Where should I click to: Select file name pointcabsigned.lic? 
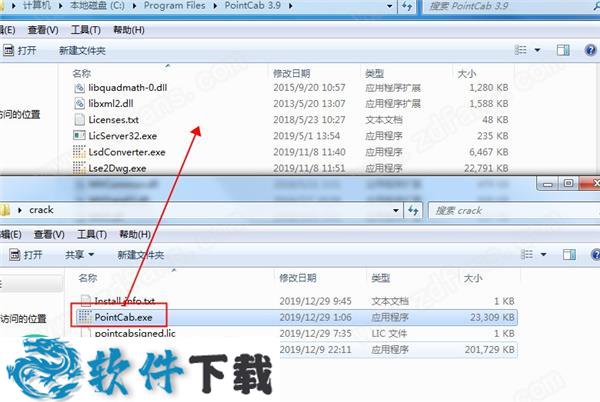pos(135,333)
